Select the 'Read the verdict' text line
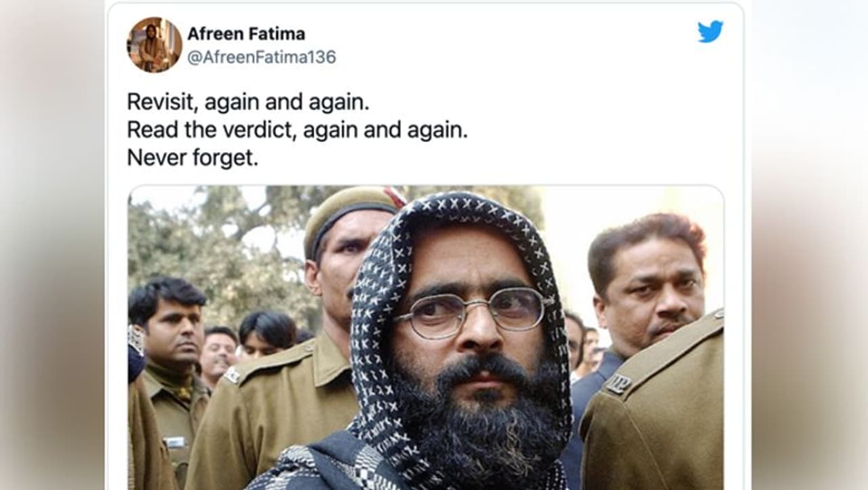The height and width of the screenshot is (490, 868). click(297, 130)
